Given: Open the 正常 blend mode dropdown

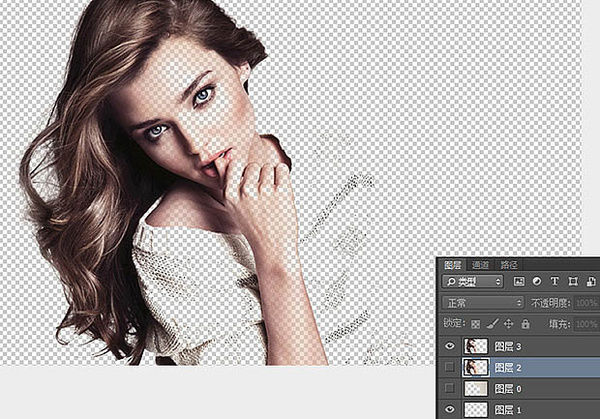Looking at the screenshot, I should 483,302.
